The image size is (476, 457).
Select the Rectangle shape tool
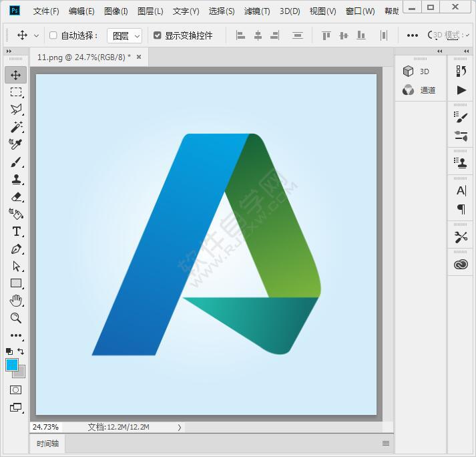(16, 283)
